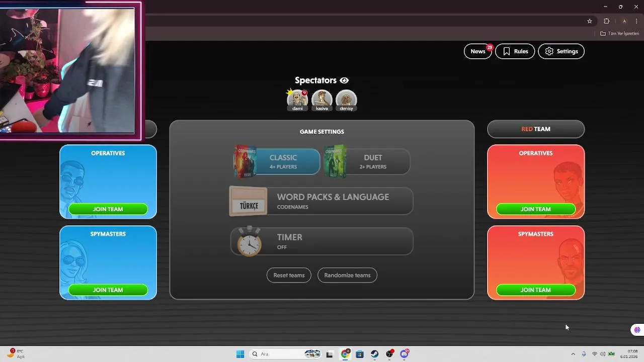Open Microsoft Store from the taskbar
Image resolution: width=644 pixels, height=362 pixels.
click(360, 354)
